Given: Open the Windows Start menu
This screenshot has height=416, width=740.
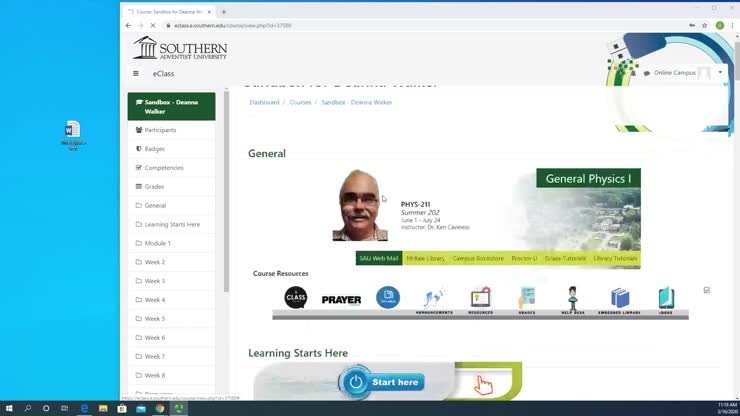Looking at the screenshot, I should click(9, 408).
